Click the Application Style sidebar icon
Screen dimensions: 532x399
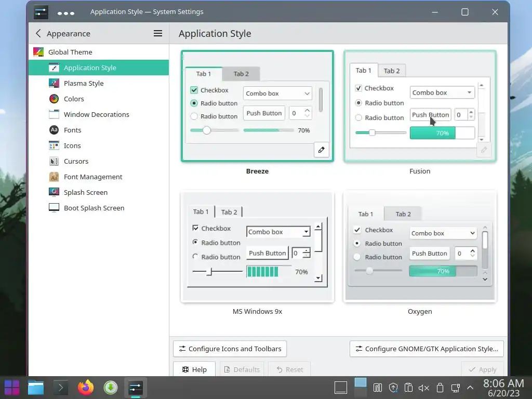(x=54, y=68)
